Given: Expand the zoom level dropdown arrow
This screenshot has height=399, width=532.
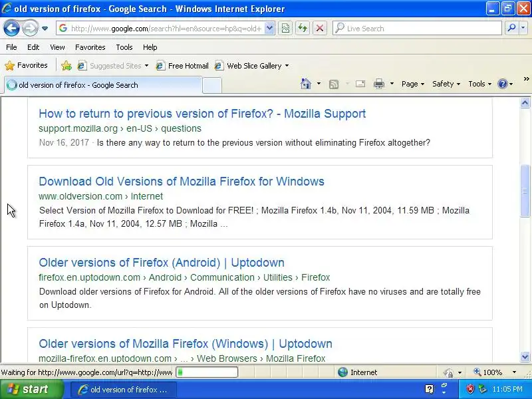Looking at the screenshot, I should tap(514, 372).
